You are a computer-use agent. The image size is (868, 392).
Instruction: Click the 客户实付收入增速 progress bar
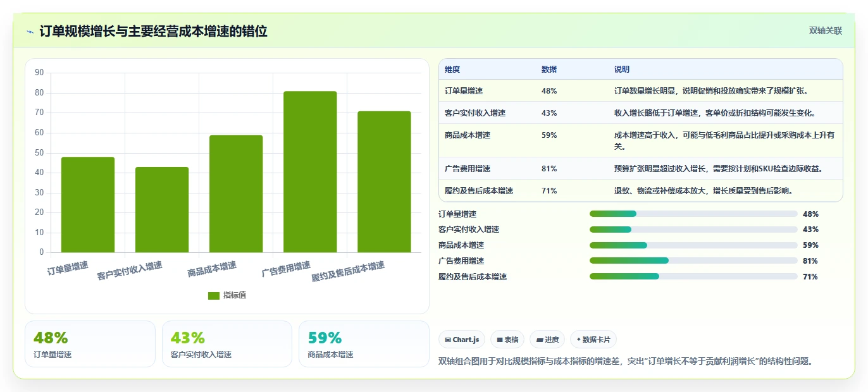[x=693, y=230]
